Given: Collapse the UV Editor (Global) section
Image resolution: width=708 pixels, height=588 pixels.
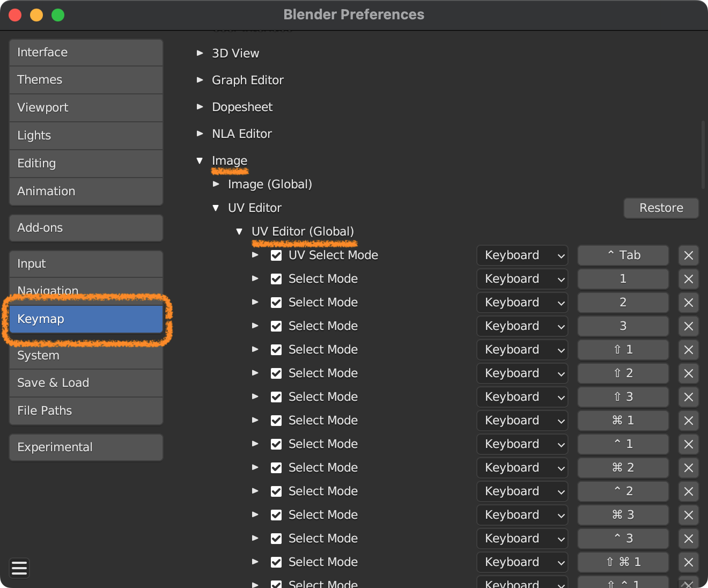Looking at the screenshot, I should tap(240, 232).
